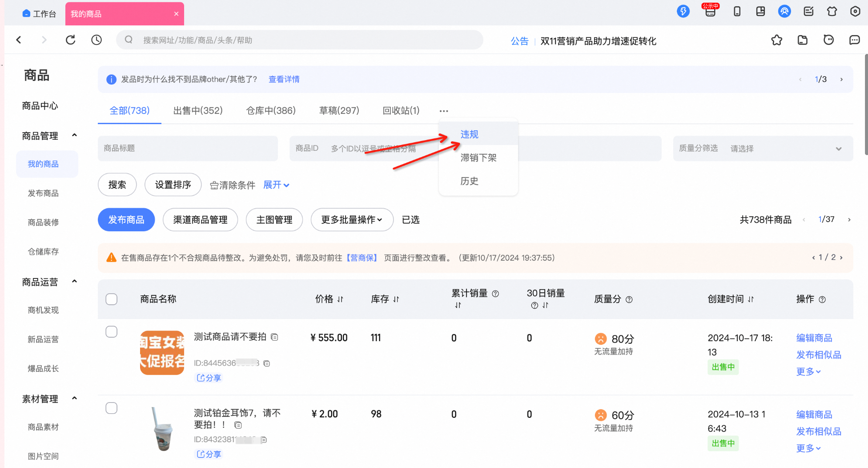
Task: Switch to 回收站(1) tab
Action: coord(401,110)
